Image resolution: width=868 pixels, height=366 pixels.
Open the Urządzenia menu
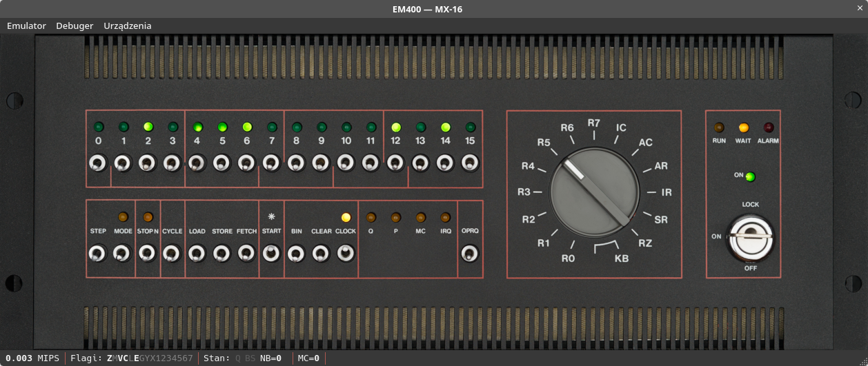tap(128, 26)
